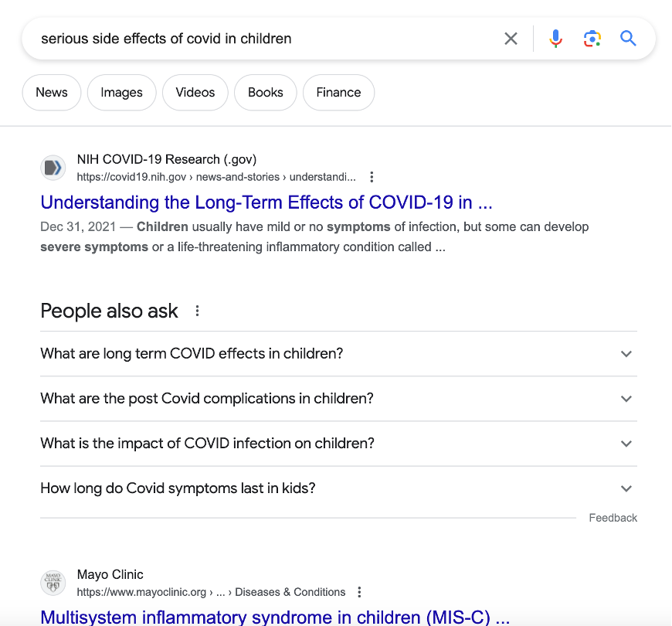Switch to the News results tab
The width and height of the screenshot is (672, 626).
coord(51,92)
